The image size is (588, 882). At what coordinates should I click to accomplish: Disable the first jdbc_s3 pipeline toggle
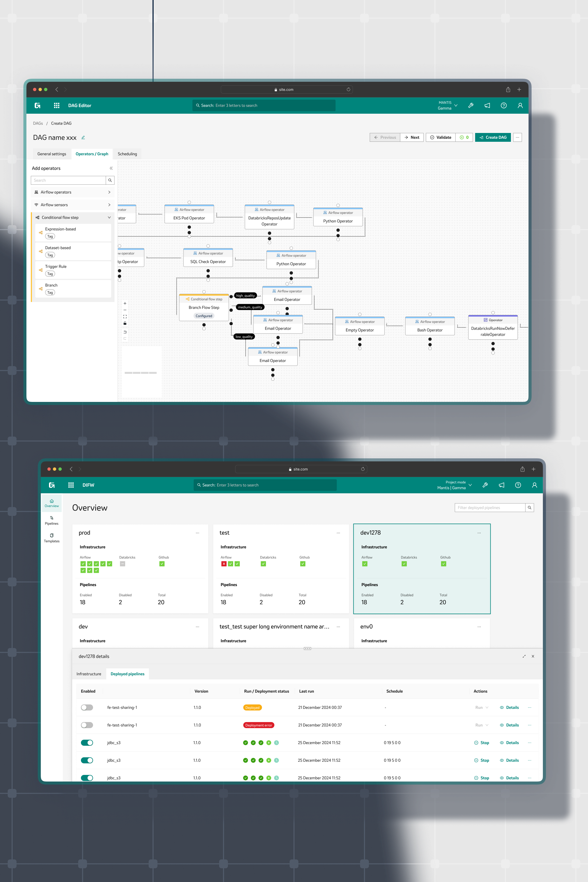87,742
